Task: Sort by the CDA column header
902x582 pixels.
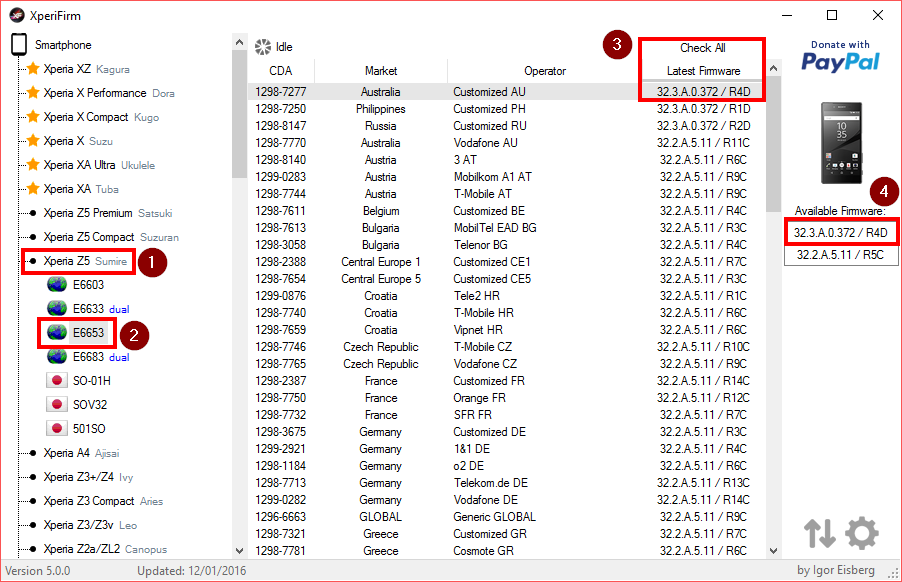Action: pyautogui.click(x=281, y=71)
